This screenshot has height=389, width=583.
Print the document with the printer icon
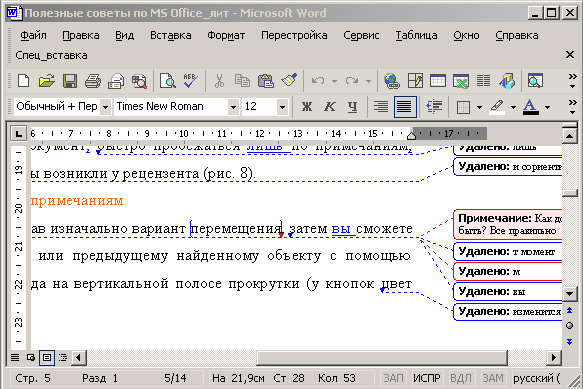click(93, 80)
